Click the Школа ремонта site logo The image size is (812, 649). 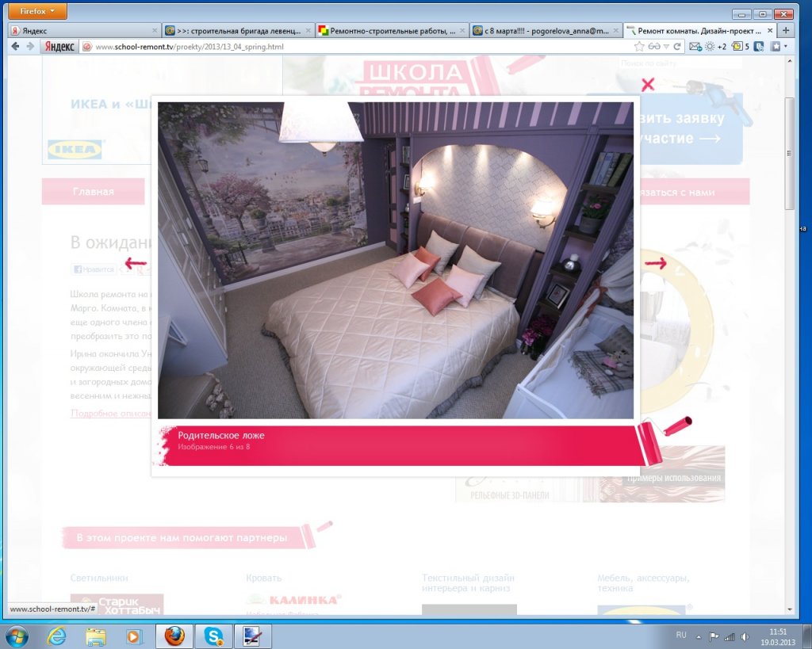[x=414, y=78]
